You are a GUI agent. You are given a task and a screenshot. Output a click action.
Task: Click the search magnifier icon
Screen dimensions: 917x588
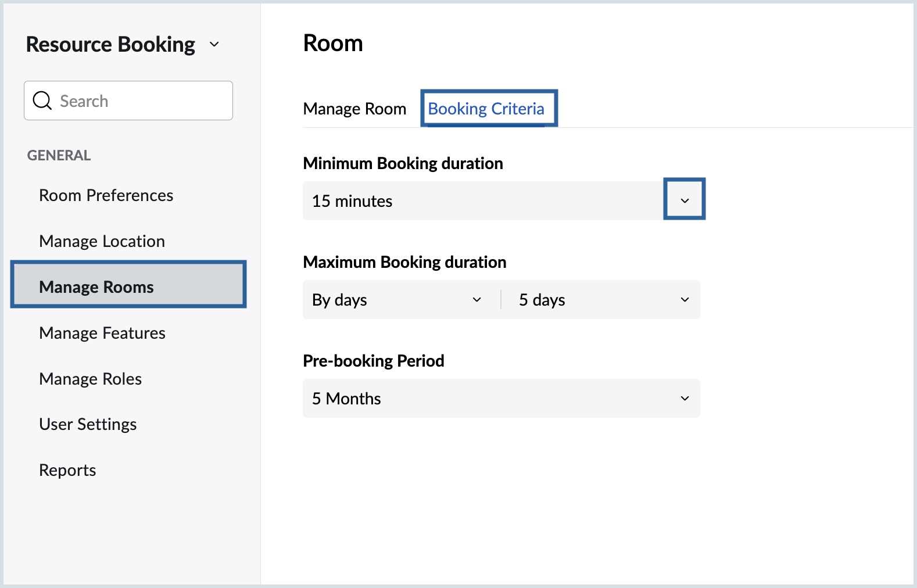(42, 101)
